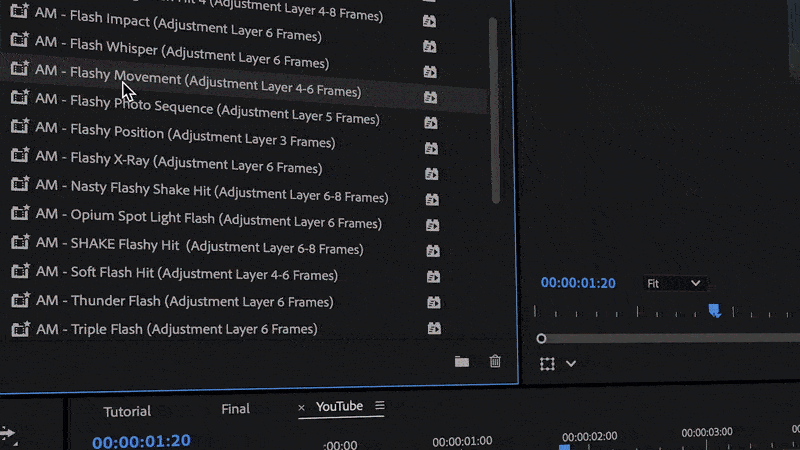Click the program monitor zoom scroll bar handle
The image size is (800, 450).
[541, 339]
